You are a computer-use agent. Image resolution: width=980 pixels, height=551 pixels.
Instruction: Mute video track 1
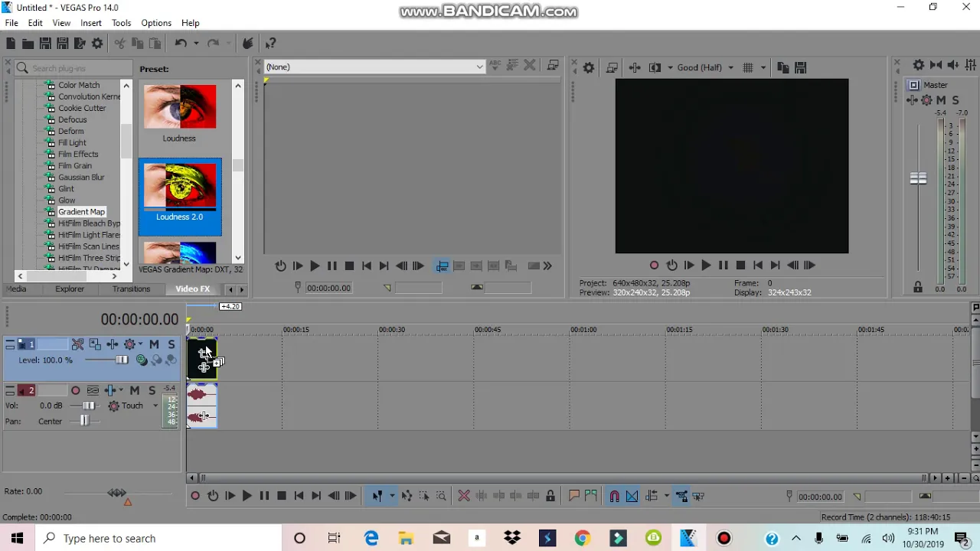coord(154,344)
